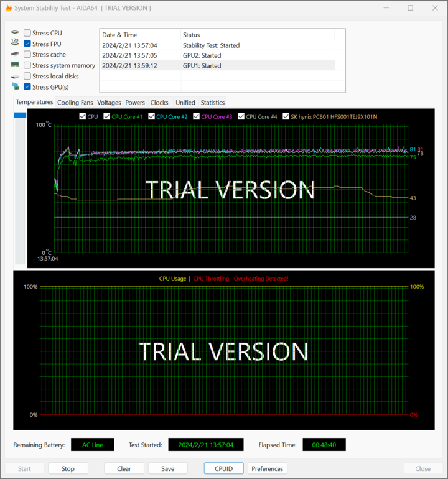Image resolution: width=448 pixels, height=479 pixels.
Task: Open the Clocks tab
Action: click(159, 103)
